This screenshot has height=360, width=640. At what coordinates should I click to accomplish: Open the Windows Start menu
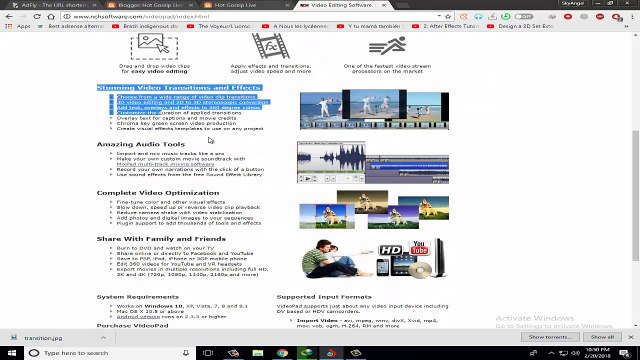tap(12, 353)
